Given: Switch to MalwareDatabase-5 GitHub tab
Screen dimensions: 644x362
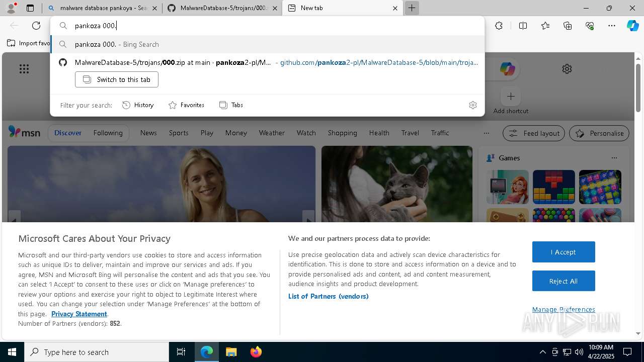Looking at the screenshot, I should coord(222,8).
